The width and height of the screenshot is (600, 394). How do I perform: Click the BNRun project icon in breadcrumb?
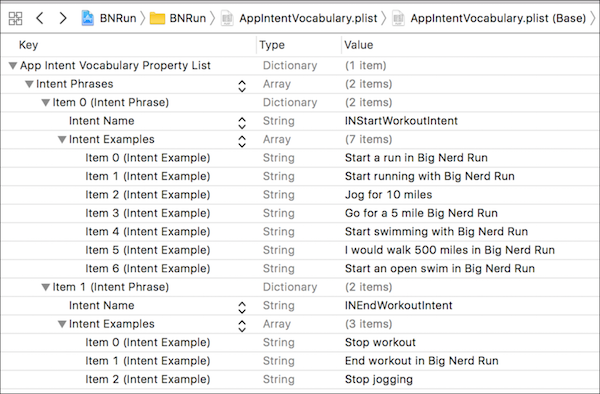coord(88,18)
